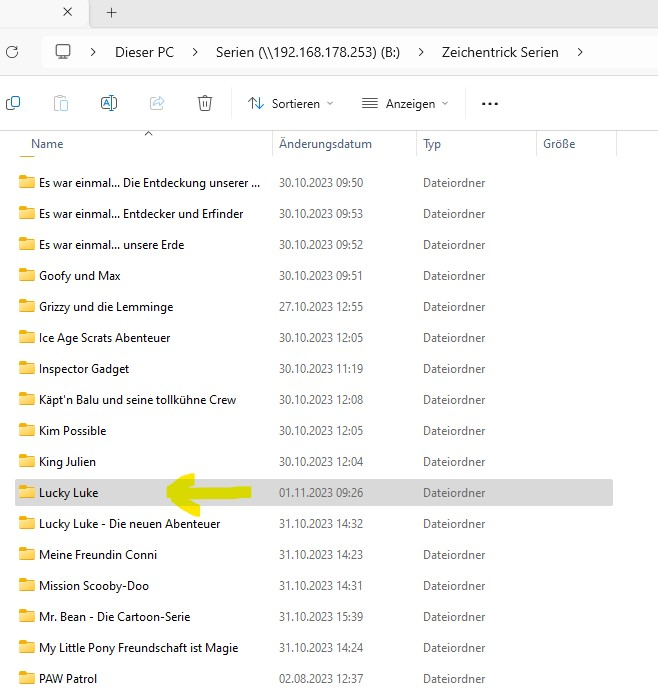Click the Paste icon in the toolbar
Viewport: 658px width, 692px height.
(x=60, y=103)
